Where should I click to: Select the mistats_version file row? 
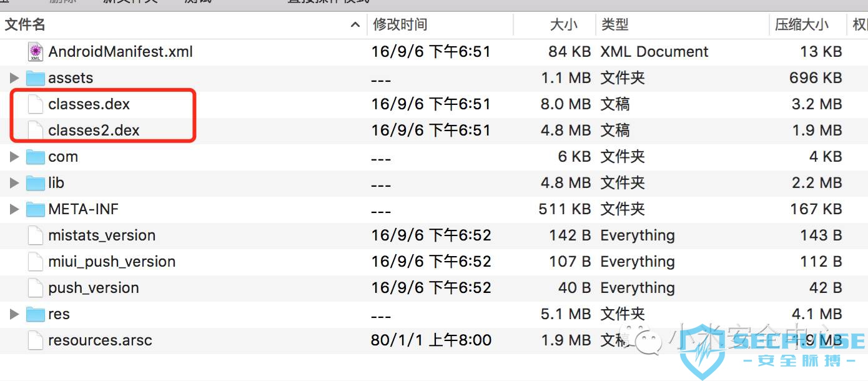click(434, 235)
